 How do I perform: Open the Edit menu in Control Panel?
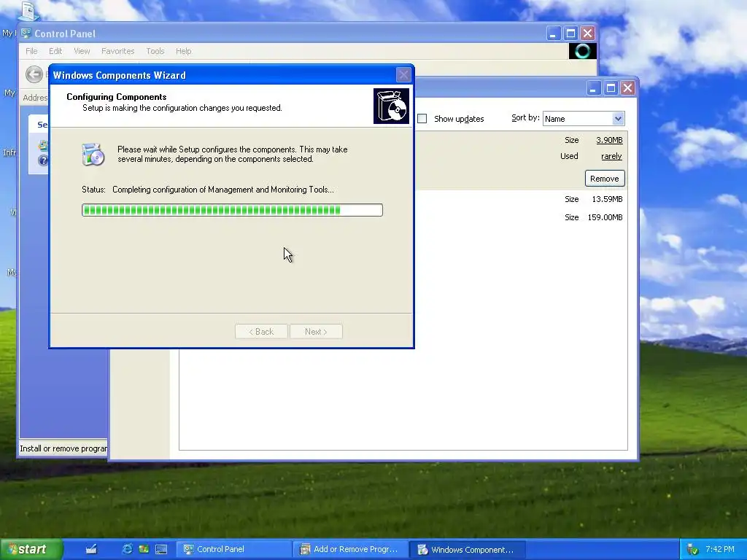(x=55, y=51)
